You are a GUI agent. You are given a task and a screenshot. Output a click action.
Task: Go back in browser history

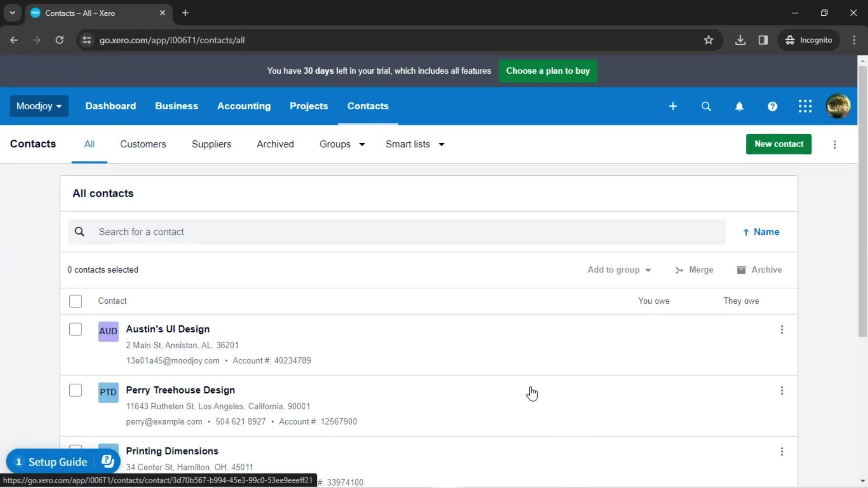(x=14, y=40)
